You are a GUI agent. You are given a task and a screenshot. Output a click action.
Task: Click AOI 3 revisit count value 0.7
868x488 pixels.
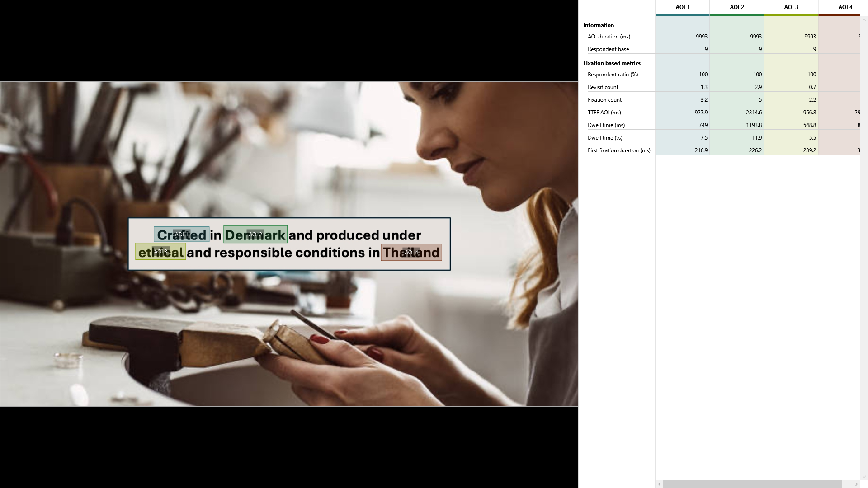(x=812, y=87)
